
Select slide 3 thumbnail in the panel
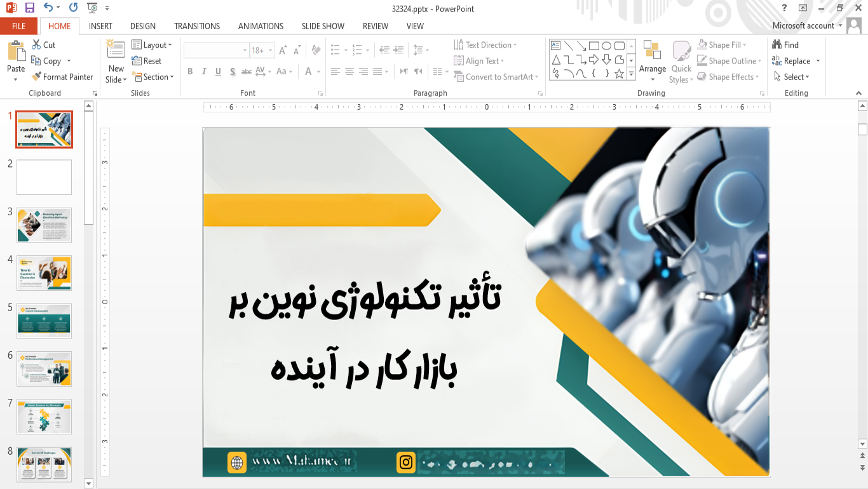click(x=44, y=225)
